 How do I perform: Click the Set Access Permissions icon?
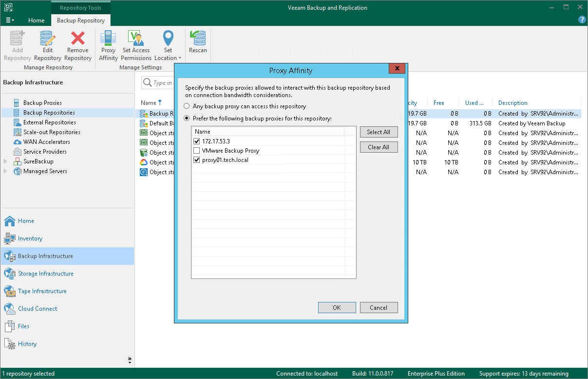(x=136, y=39)
